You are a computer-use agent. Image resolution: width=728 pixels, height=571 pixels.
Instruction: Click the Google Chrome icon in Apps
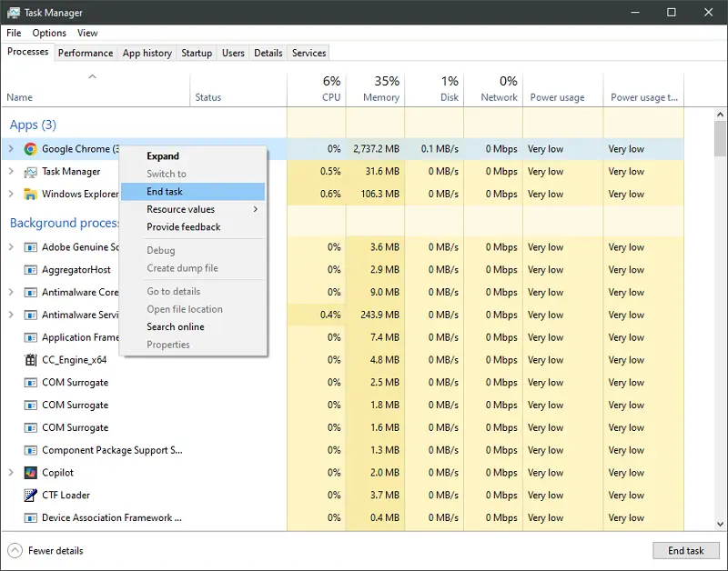(x=31, y=149)
